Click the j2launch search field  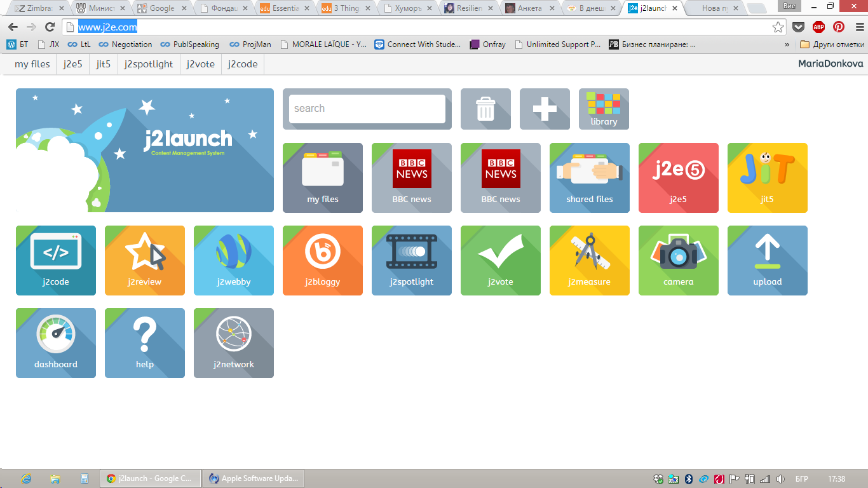[x=367, y=109]
